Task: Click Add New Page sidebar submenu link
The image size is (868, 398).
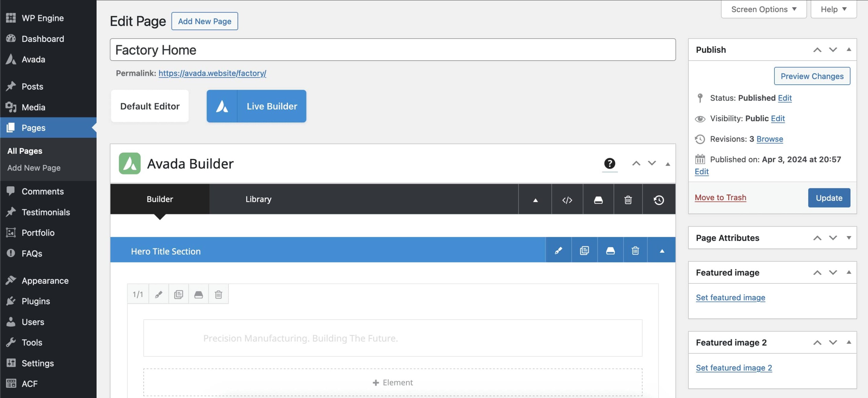Action: 34,168
